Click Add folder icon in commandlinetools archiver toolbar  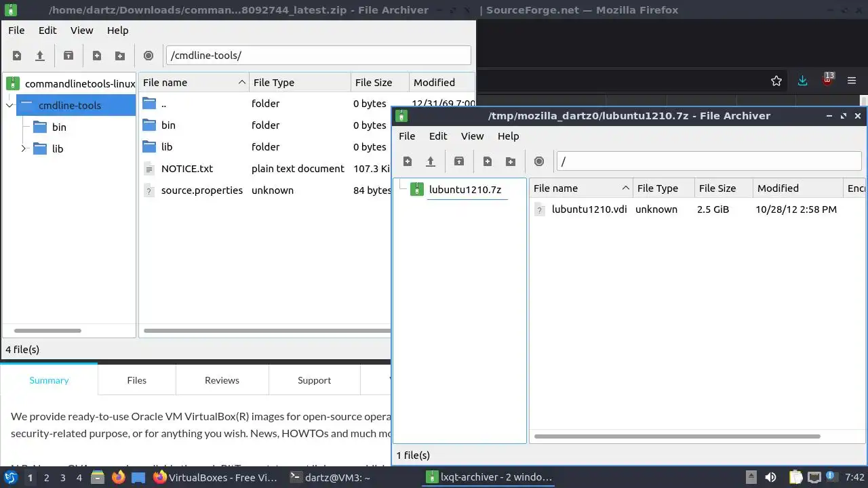(120, 56)
